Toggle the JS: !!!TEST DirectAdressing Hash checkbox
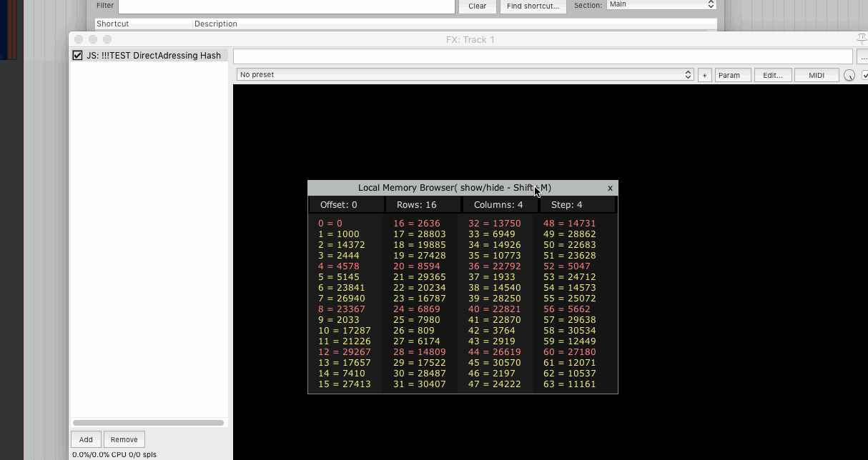The height and width of the screenshot is (460, 868). click(x=78, y=55)
